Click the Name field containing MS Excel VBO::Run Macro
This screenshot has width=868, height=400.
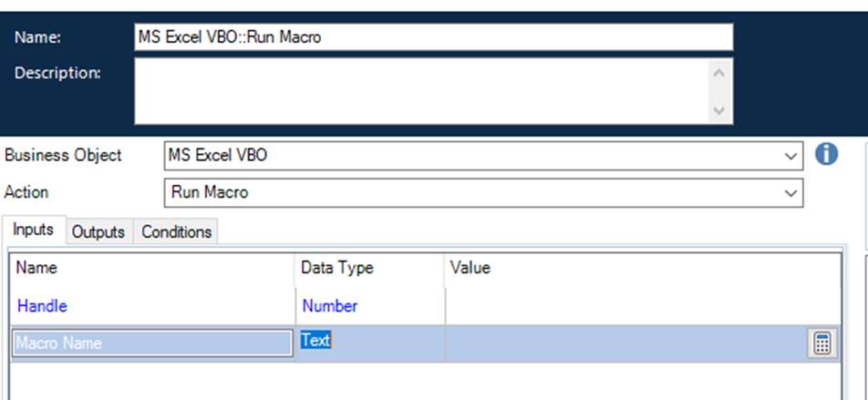tap(433, 37)
